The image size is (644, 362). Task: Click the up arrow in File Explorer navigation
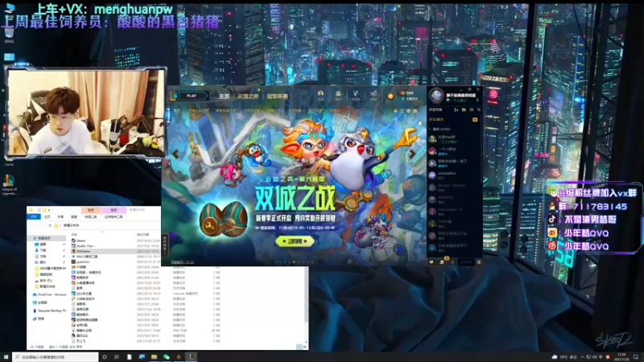50,225
